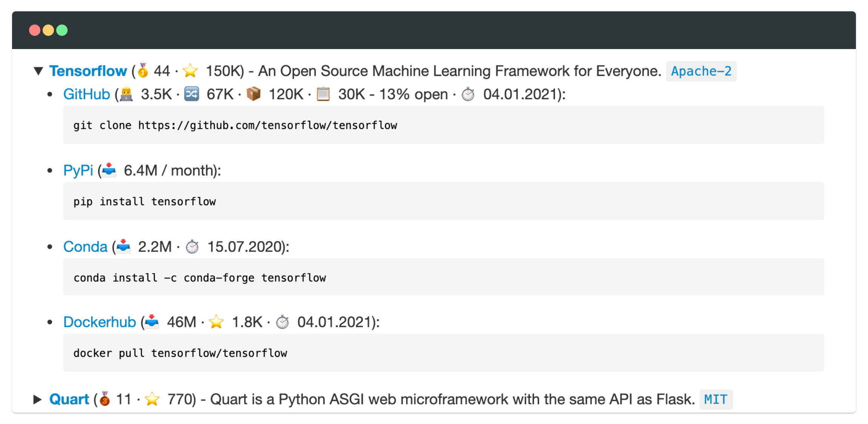Click the clipboard issues icon beside 30K
Screen dimensions: 868x424
[323, 94]
